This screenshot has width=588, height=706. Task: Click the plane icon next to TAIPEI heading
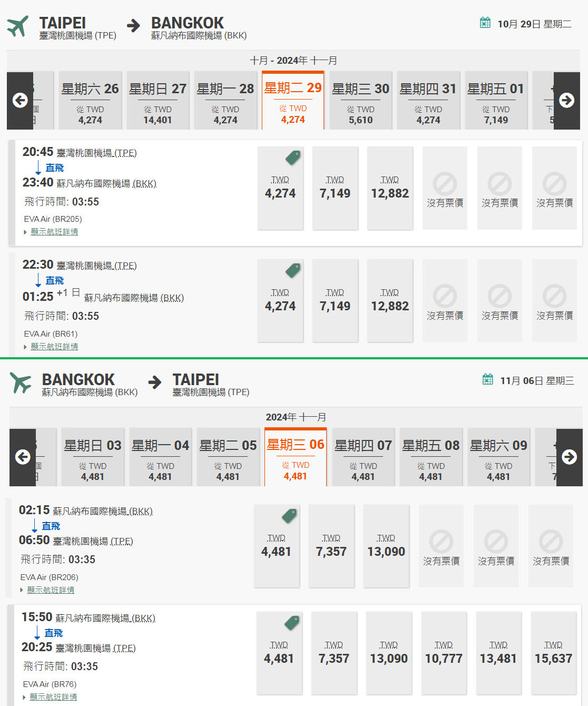tap(17, 26)
